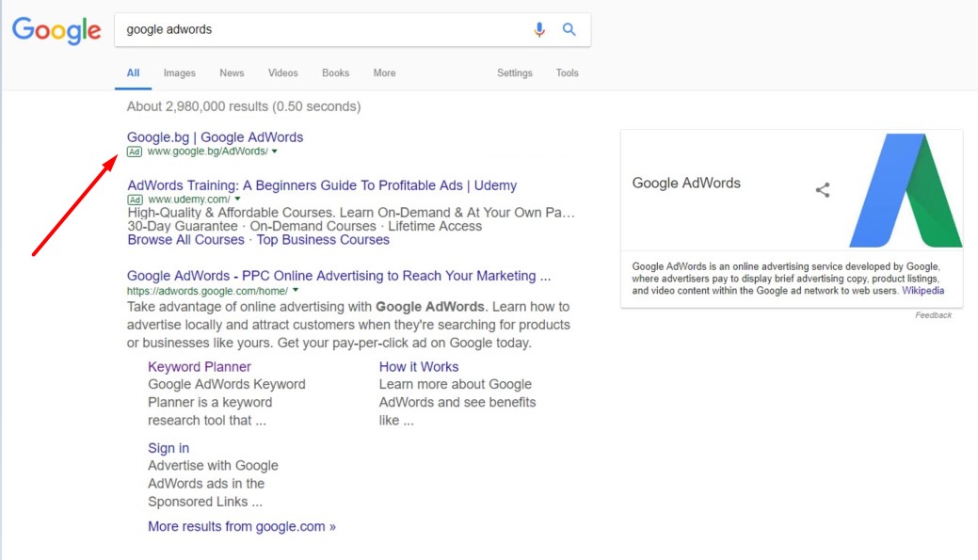
Task: Click the Google logo
Action: pyautogui.click(x=56, y=30)
